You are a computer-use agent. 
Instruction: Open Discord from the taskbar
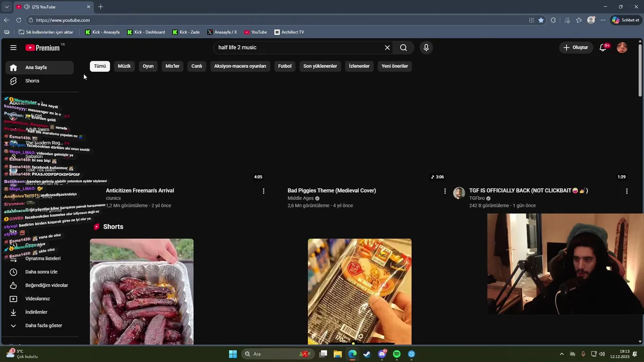(382, 354)
